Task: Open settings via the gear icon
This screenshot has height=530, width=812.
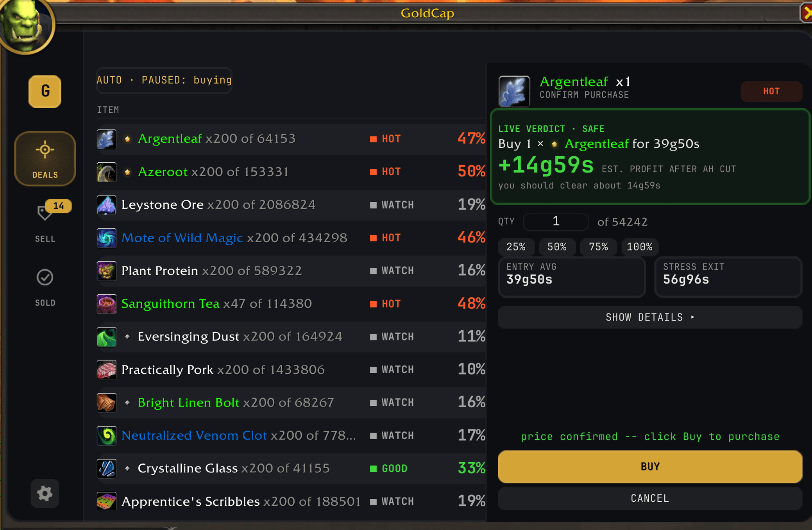Action: (45, 493)
